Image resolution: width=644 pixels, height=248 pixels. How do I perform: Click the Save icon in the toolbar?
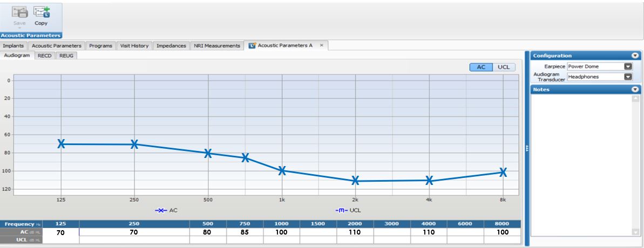point(19,13)
